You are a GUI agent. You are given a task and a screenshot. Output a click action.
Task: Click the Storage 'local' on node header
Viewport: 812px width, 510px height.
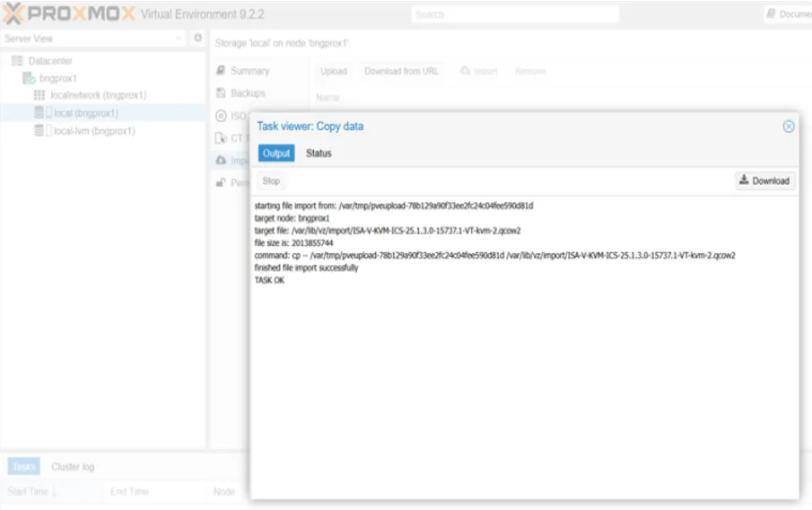[282, 43]
